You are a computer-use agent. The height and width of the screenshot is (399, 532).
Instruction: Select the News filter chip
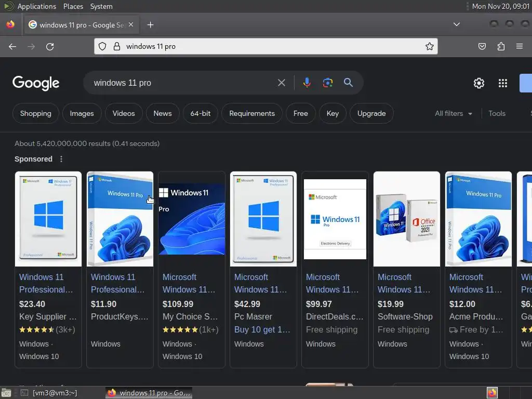coord(163,113)
